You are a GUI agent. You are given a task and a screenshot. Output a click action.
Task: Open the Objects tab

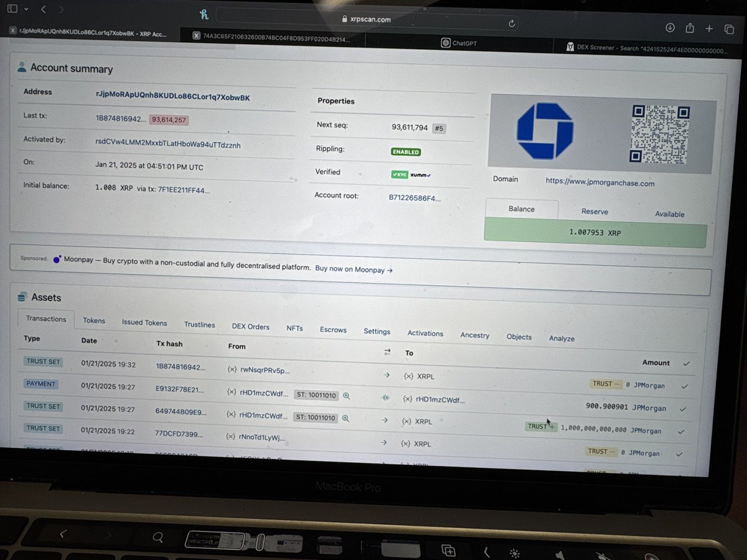519,337
